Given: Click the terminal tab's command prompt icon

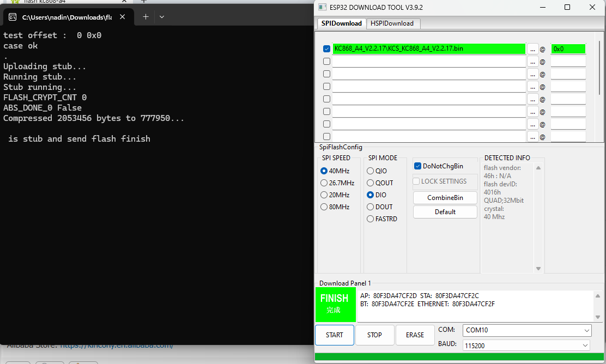Looking at the screenshot, I should [x=12, y=17].
